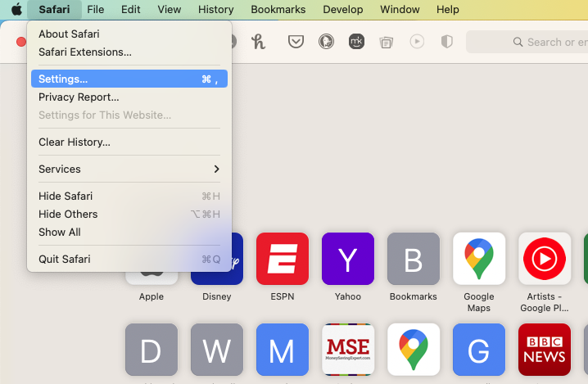Open the D favorite tile
588x384 pixels.
(x=152, y=350)
